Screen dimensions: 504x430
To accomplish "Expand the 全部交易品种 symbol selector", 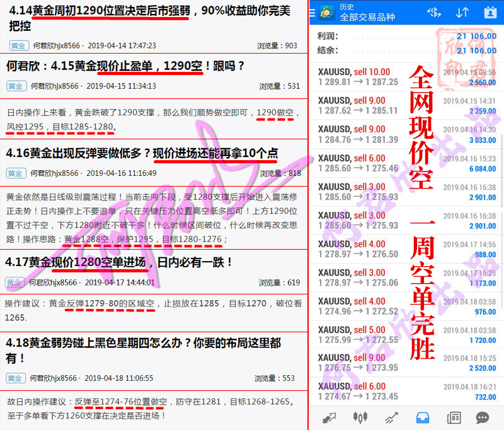I will pos(367,17).
